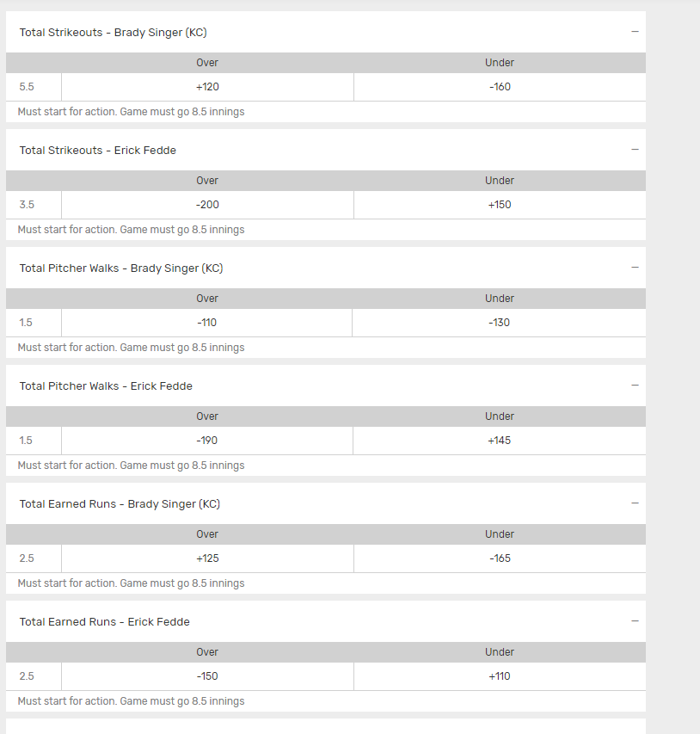This screenshot has width=700, height=734.
Task: Collapse Total Earned Runs - Erick Fedde section
Action: click(635, 621)
